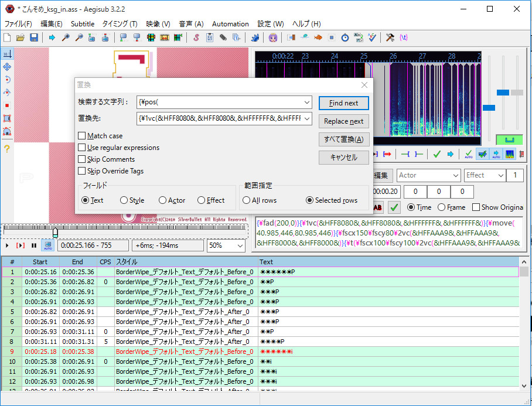Open Automation manager blue gear icon
Image resolution: width=532 pixels, height=406 pixels.
pos(255,37)
